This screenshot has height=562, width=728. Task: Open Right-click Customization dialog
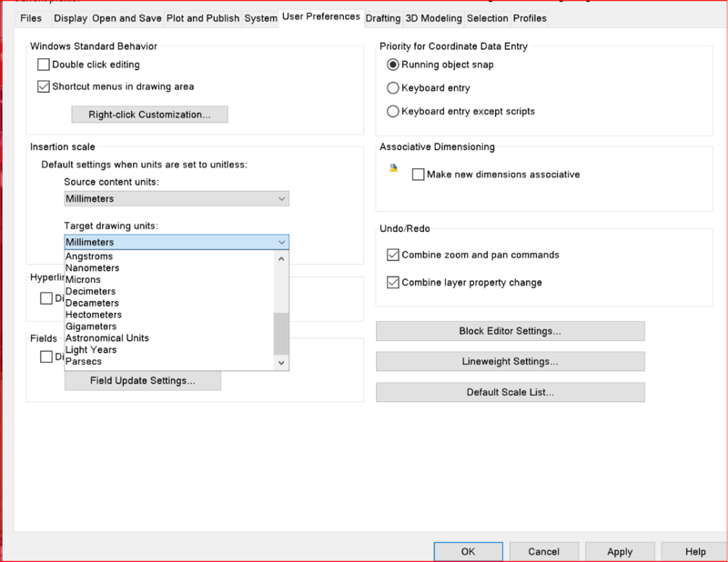(x=149, y=115)
